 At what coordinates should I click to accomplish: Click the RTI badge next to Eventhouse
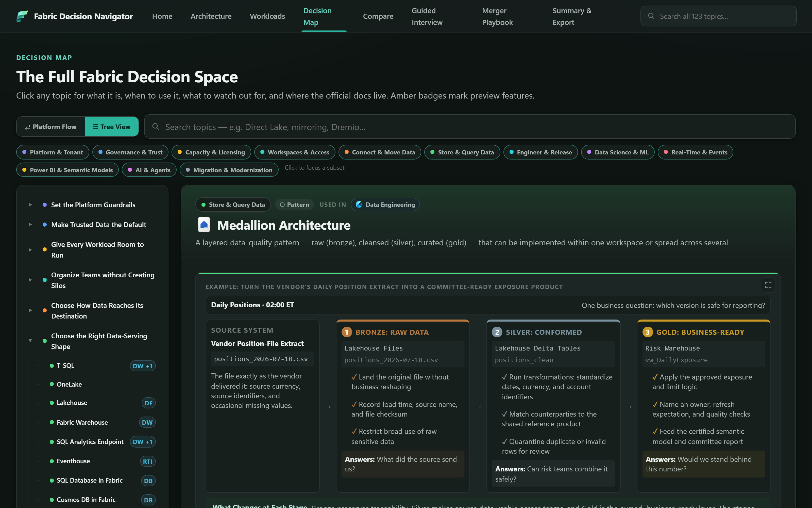click(x=148, y=461)
